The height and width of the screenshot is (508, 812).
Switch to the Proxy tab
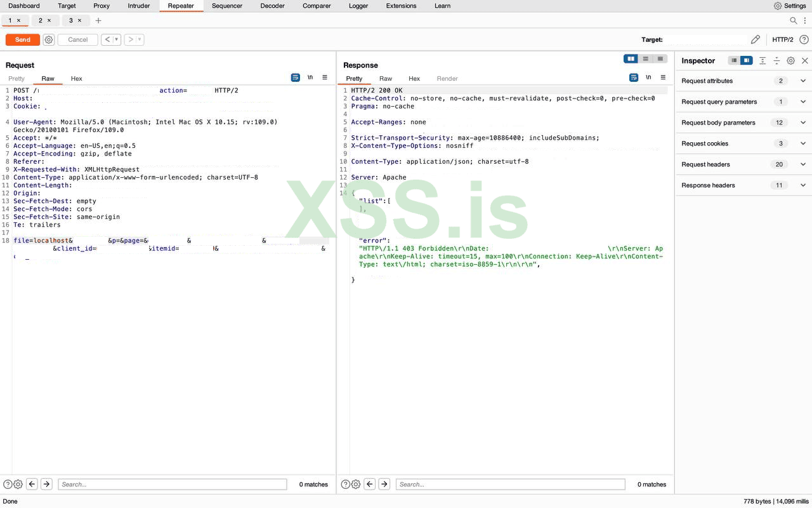point(101,6)
